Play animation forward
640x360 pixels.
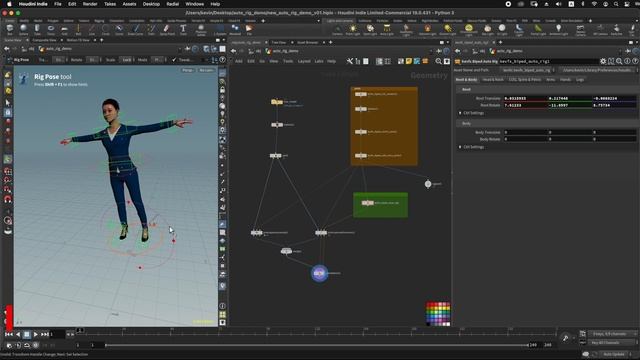pyautogui.click(x=36, y=334)
